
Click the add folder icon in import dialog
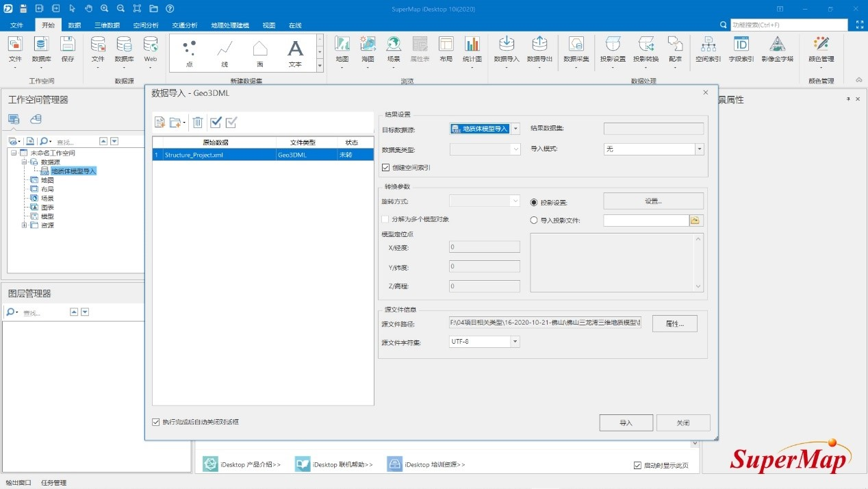click(176, 123)
